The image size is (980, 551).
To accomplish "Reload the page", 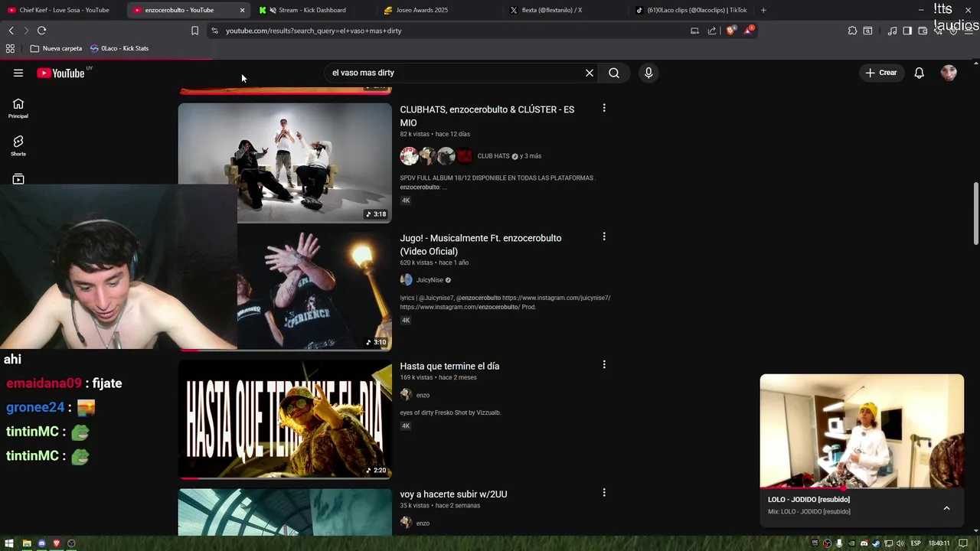I will pos(41,31).
